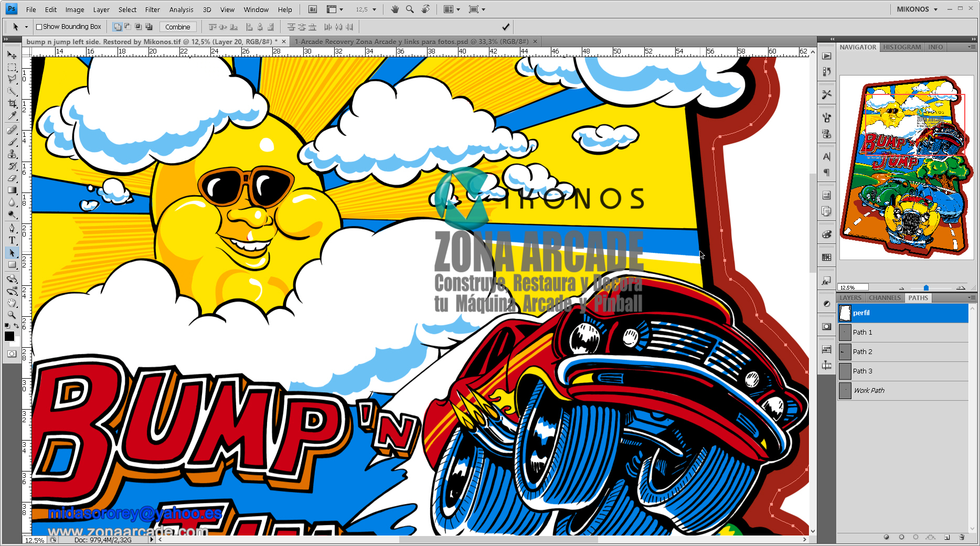This screenshot has height=546, width=980.
Task: Open the Filter menu
Action: point(152,9)
